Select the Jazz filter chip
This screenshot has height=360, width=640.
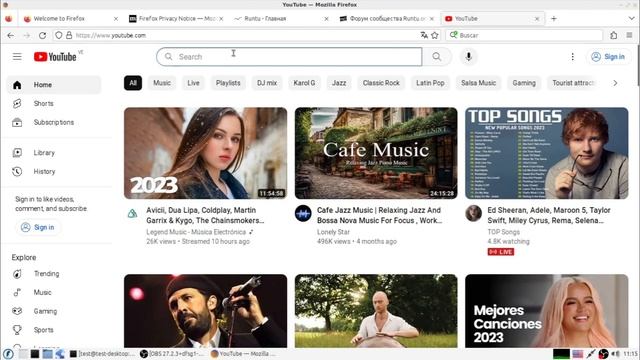339,83
